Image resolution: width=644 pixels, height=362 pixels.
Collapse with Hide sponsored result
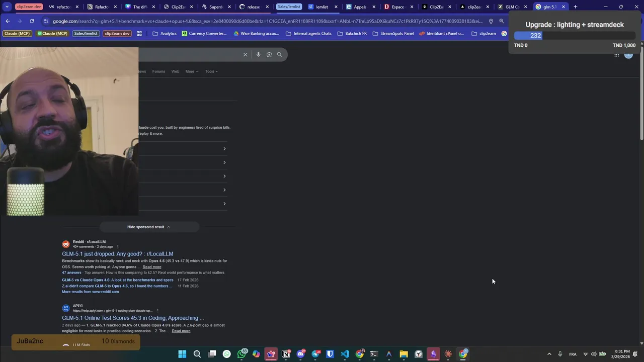point(148,227)
